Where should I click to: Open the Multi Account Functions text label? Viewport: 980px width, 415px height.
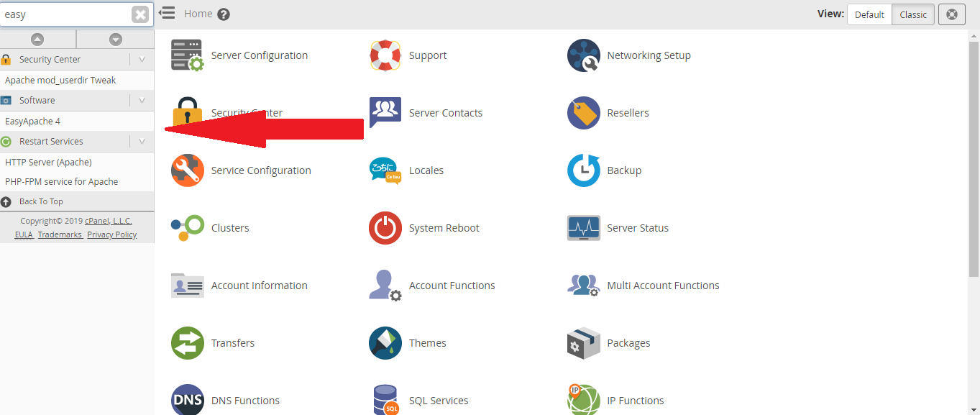pos(663,286)
